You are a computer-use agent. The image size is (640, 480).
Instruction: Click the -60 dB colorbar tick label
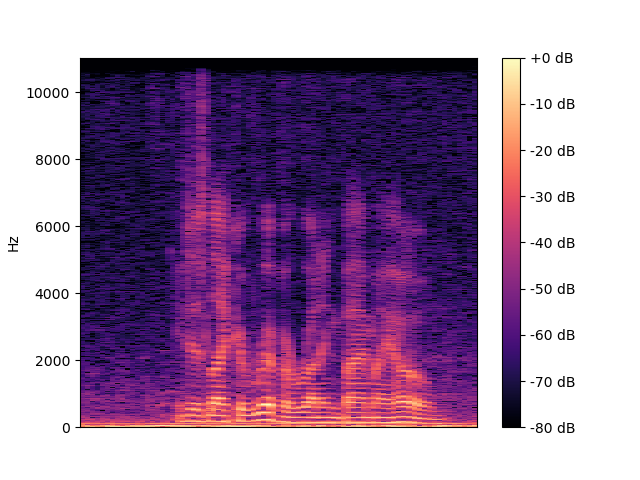click(553, 336)
